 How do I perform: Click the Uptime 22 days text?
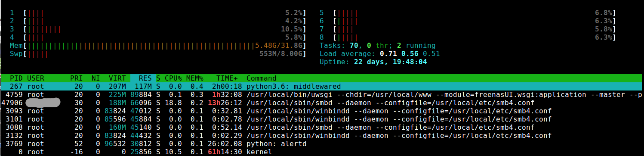coord(373,62)
